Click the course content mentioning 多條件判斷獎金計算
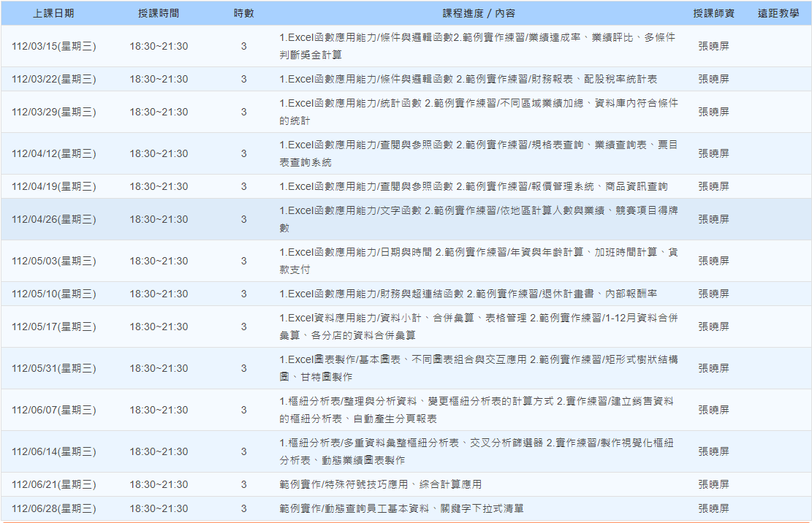 [x=477, y=46]
